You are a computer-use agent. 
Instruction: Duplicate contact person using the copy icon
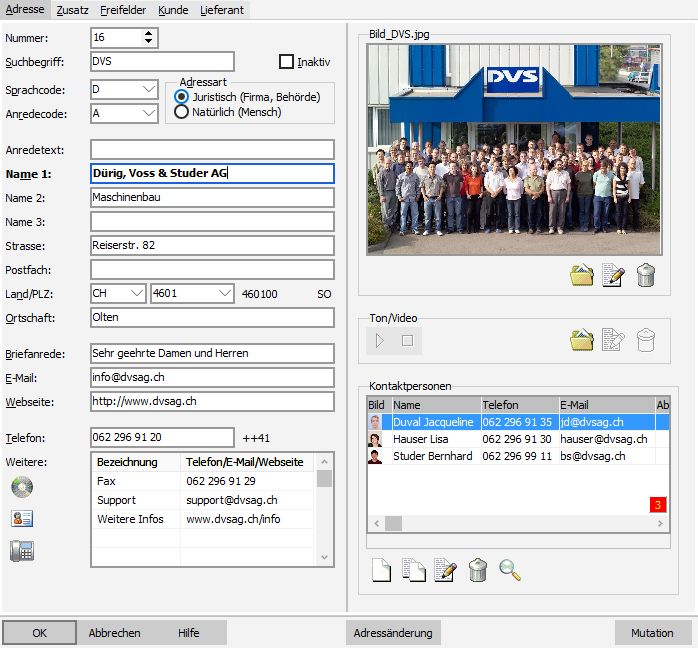click(x=414, y=570)
